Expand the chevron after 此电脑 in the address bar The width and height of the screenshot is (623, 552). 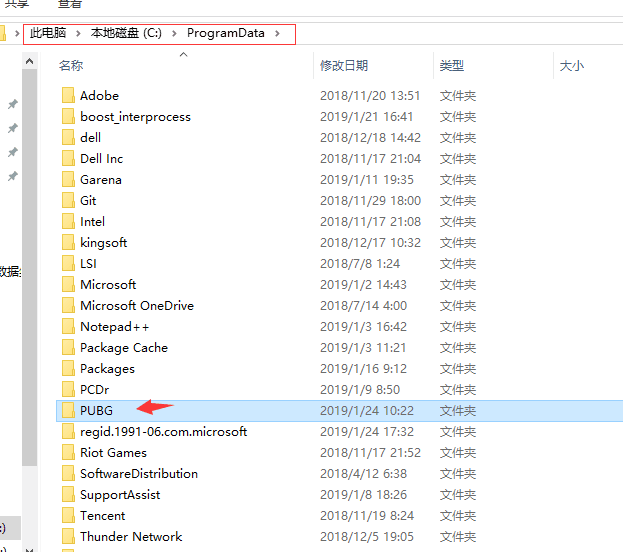click(78, 33)
